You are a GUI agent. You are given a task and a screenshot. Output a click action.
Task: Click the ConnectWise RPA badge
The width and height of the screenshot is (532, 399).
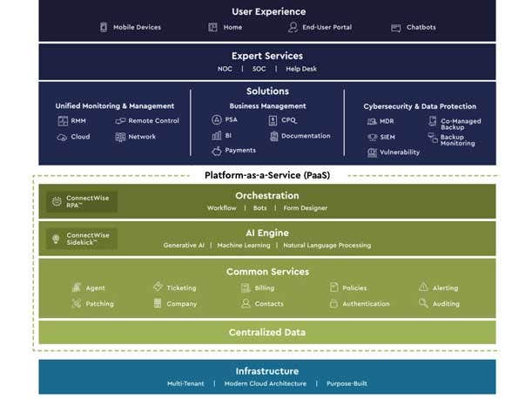pyautogui.click(x=82, y=202)
